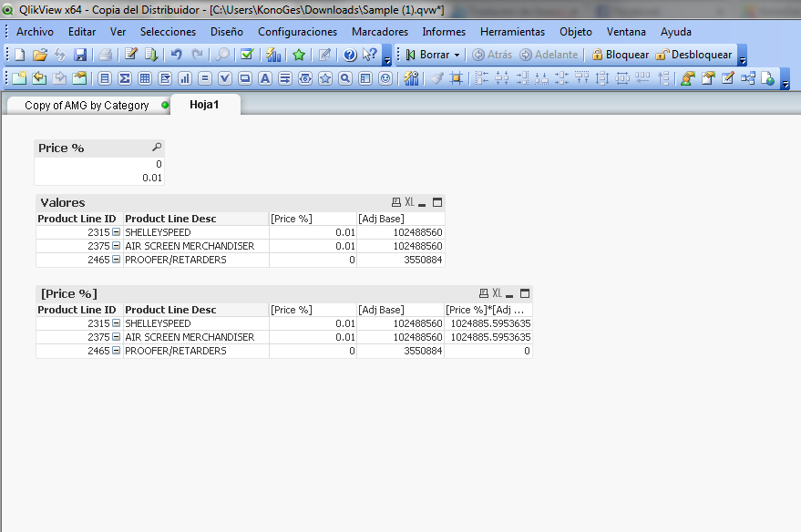Create a Statistics Box sigma icon
The height and width of the screenshot is (532, 801).
coord(125,78)
